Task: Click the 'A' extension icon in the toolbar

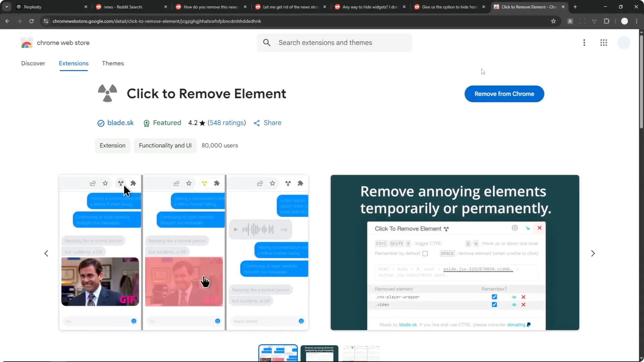Action: 570,21
